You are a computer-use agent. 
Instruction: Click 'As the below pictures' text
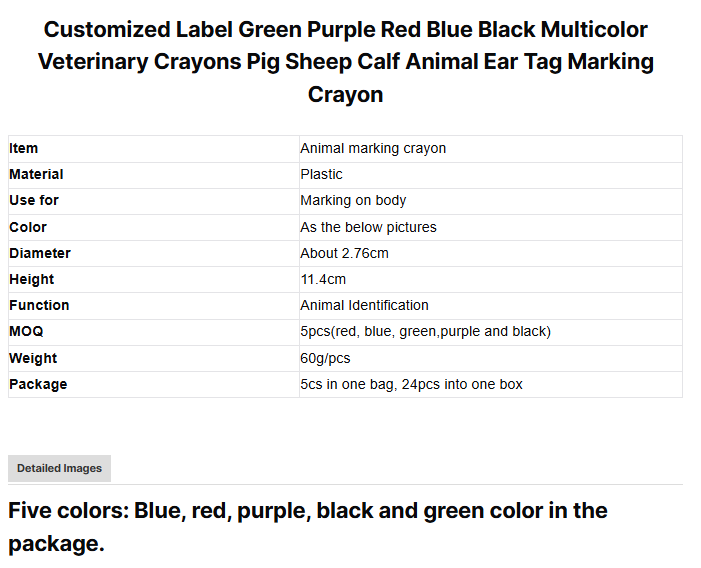point(368,227)
